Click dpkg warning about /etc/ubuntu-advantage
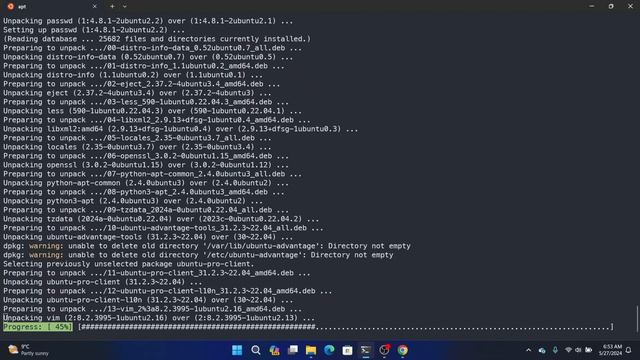This screenshot has height=360, width=640. [198, 255]
